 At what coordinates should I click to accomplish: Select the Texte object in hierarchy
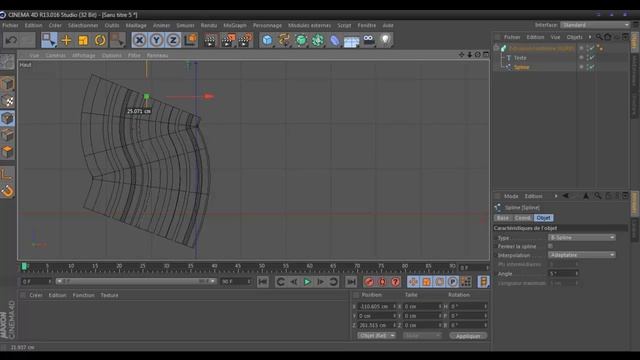520,58
